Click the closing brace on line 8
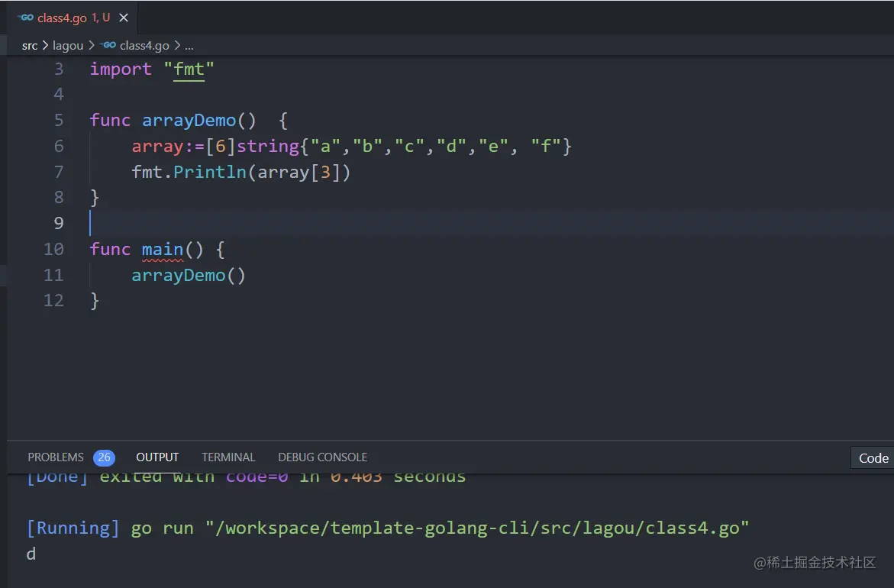Image resolution: width=894 pixels, height=588 pixels. pyautogui.click(x=95, y=197)
